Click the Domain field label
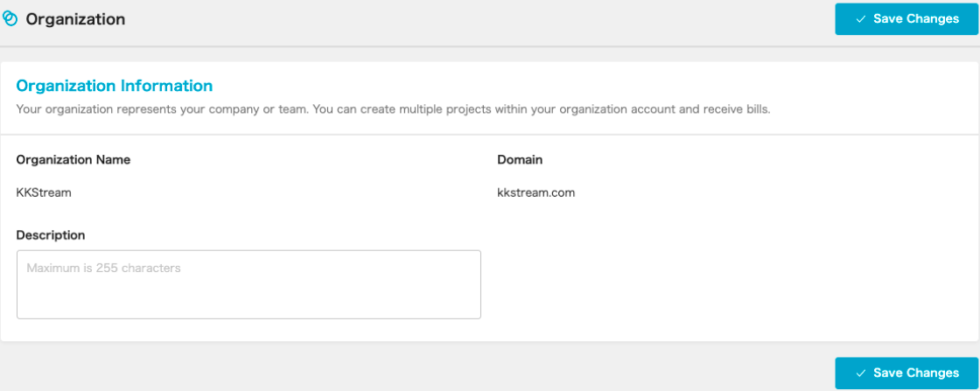980x391 pixels. coord(520,160)
